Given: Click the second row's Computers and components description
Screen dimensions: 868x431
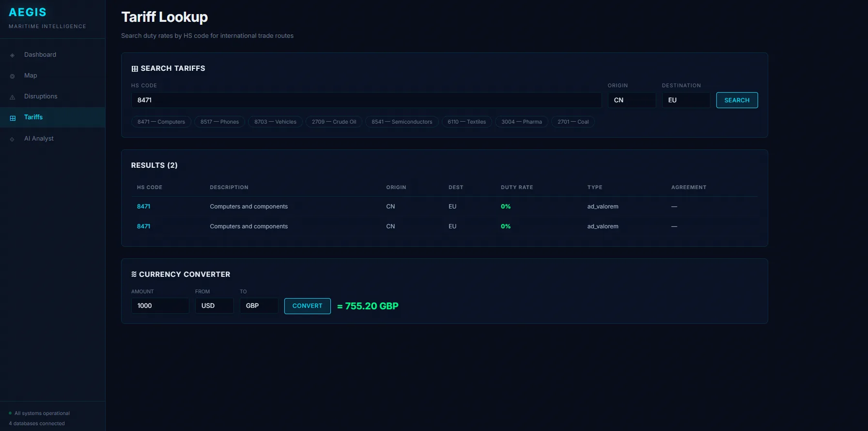Looking at the screenshot, I should click(x=249, y=226).
